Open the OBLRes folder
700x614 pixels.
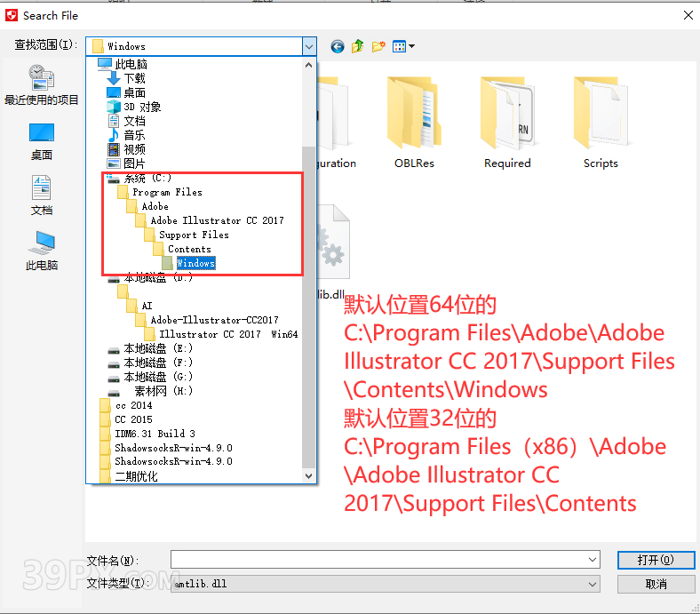pyautogui.click(x=414, y=122)
